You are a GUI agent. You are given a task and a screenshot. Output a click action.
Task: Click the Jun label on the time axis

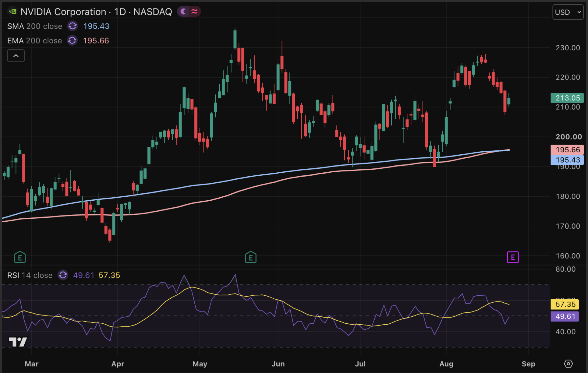tap(278, 364)
